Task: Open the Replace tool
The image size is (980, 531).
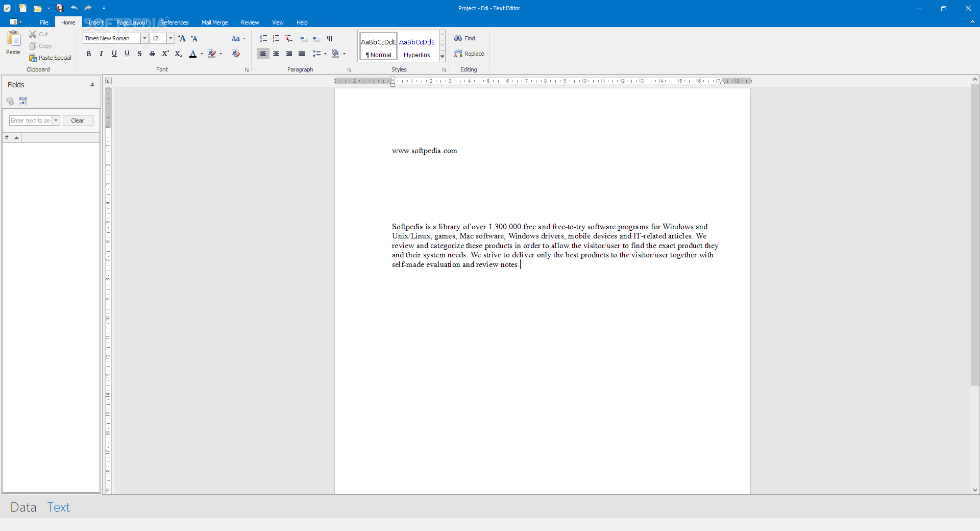Action: point(469,54)
